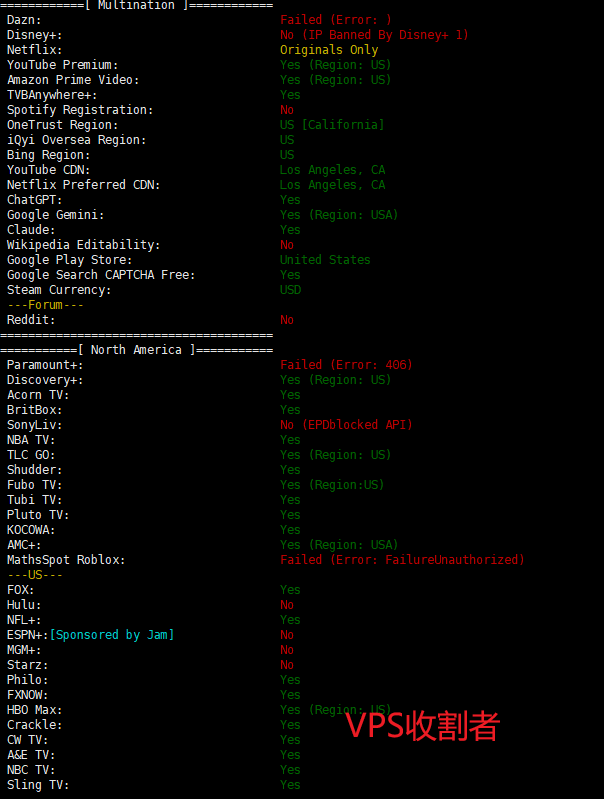
Task: Click the Dazn Failed error text
Action: pyautogui.click(x=336, y=20)
